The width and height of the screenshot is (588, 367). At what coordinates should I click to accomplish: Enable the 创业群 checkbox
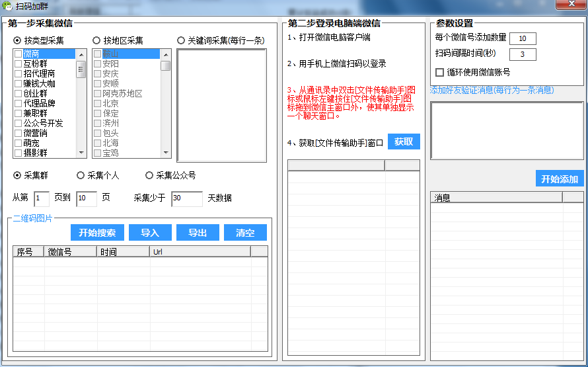click(x=18, y=93)
